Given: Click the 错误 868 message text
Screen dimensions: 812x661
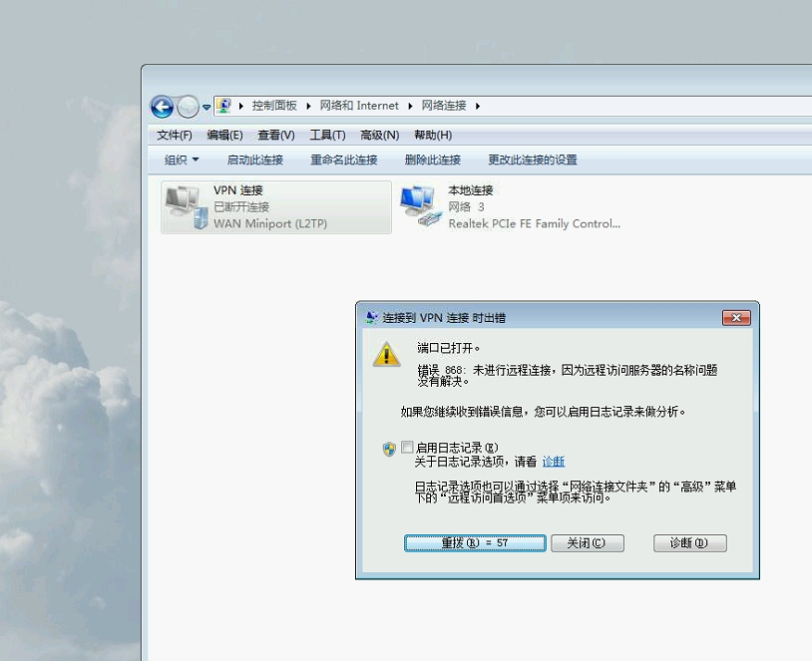Looking at the screenshot, I should click(568, 376).
